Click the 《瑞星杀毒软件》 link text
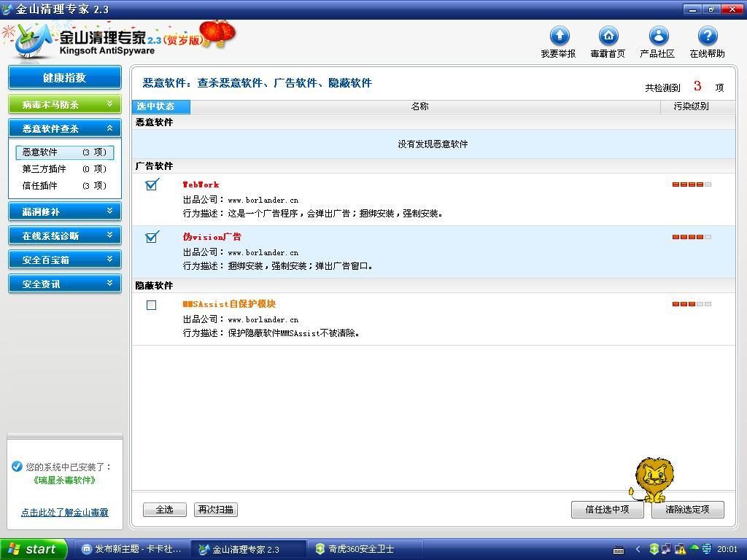 (x=65, y=481)
